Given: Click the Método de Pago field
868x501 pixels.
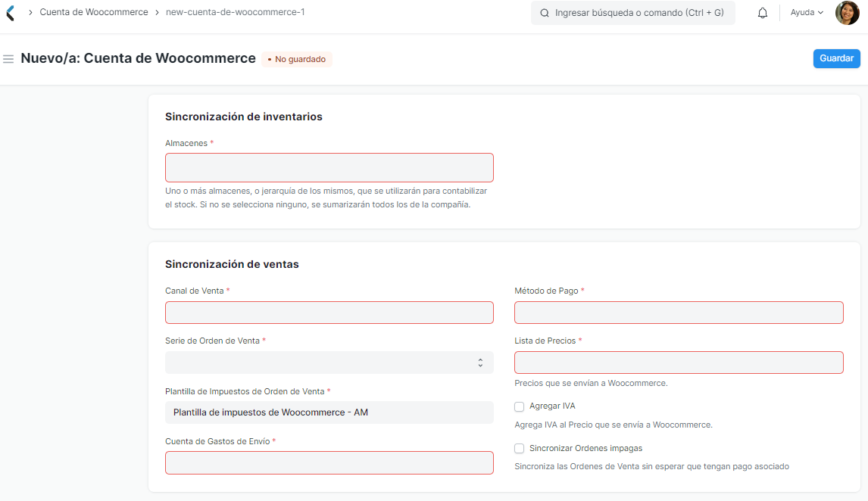Looking at the screenshot, I should (x=679, y=313).
